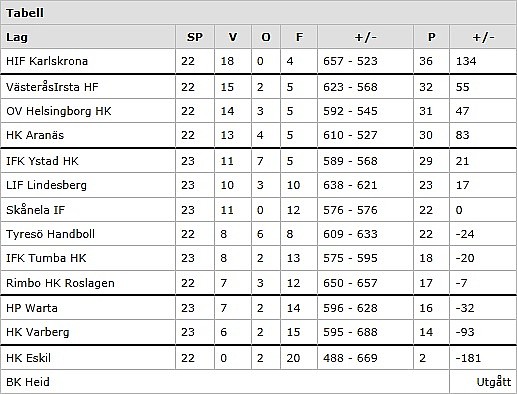
Task: Open the VästeråsIrsta HF team name
Action: click(52, 87)
